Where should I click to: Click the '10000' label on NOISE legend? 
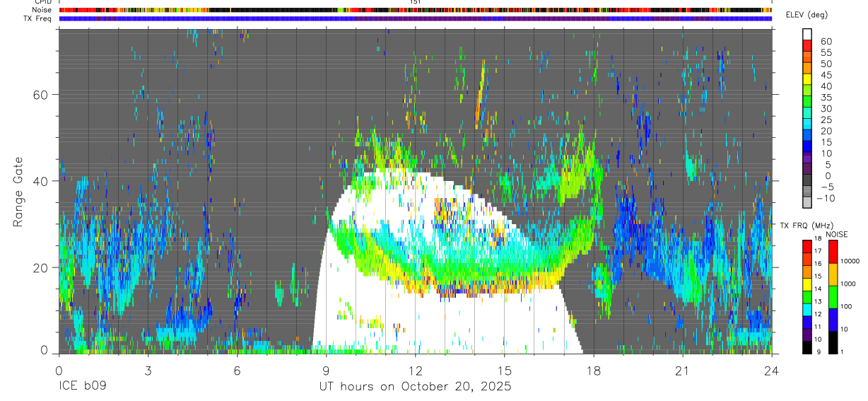(850, 261)
